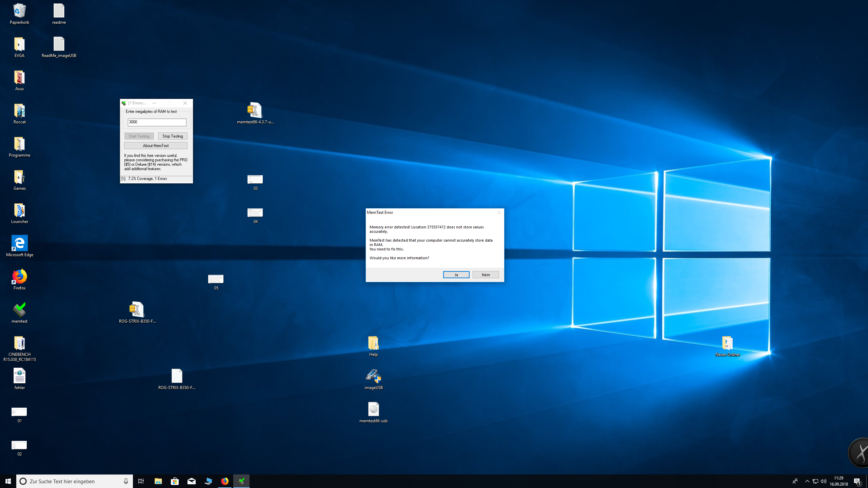
Task: Select the Papierkorb recycle bin icon
Action: (19, 11)
